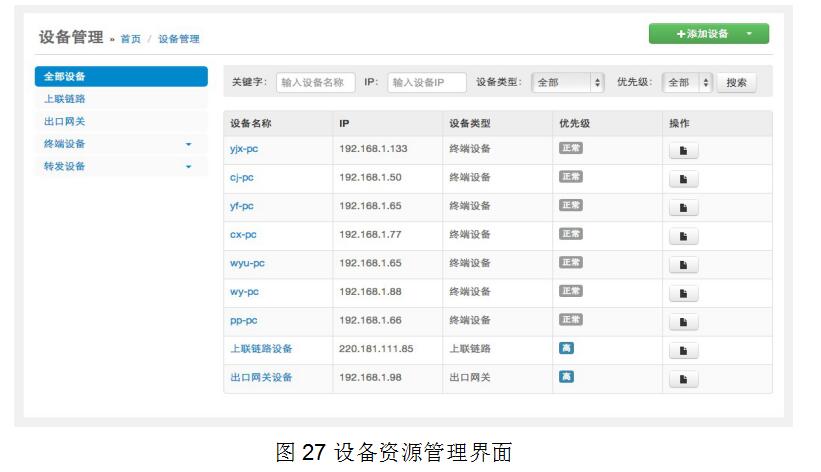The height and width of the screenshot is (472, 821).
Task: Click the action icon for pp-pc row
Action: click(683, 322)
